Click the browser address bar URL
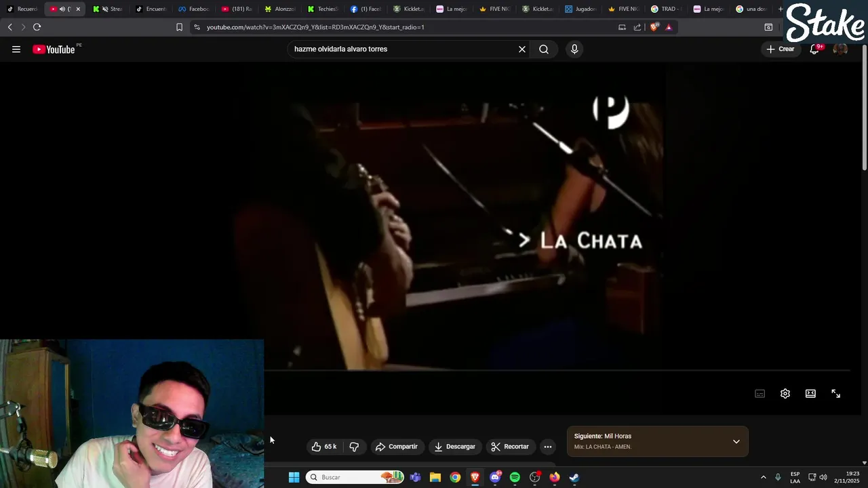Screen dimensions: 868x488 (x=315, y=27)
